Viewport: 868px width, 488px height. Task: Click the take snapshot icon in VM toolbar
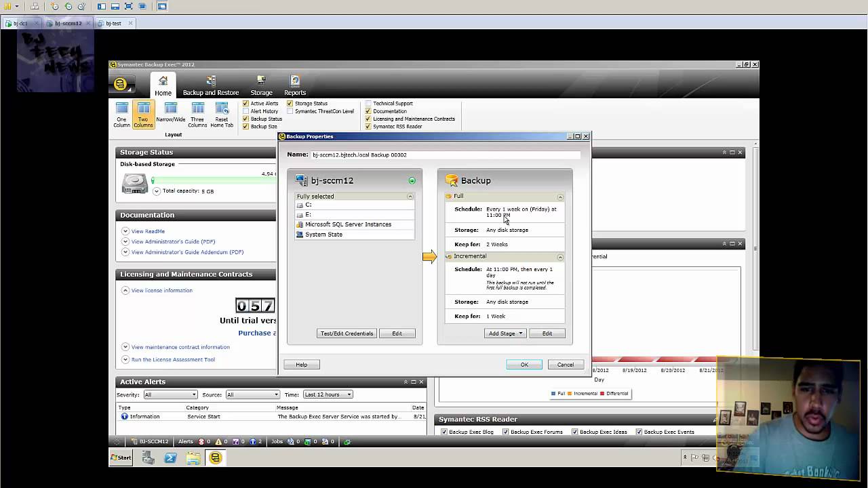pyautogui.click(x=55, y=6)
